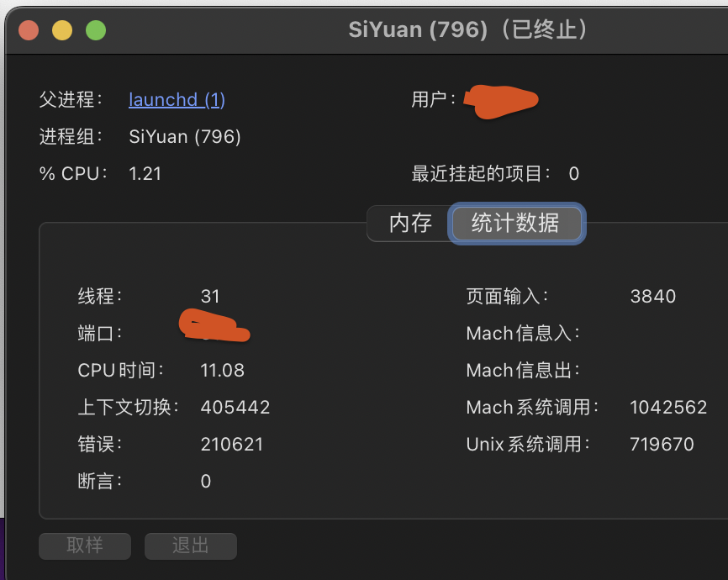728x580 pixels.
Task: Click the 取样 button
Action: point(84,546)
